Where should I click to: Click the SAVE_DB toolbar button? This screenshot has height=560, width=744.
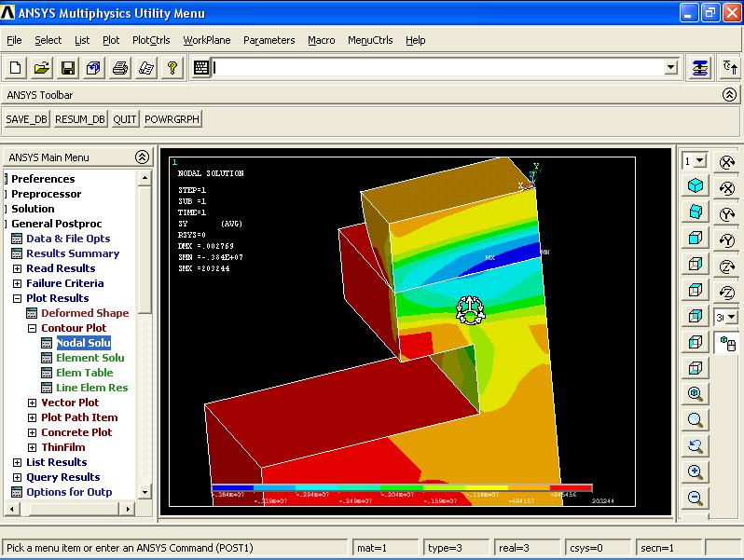pyautogui.click(x=26, y=119)
